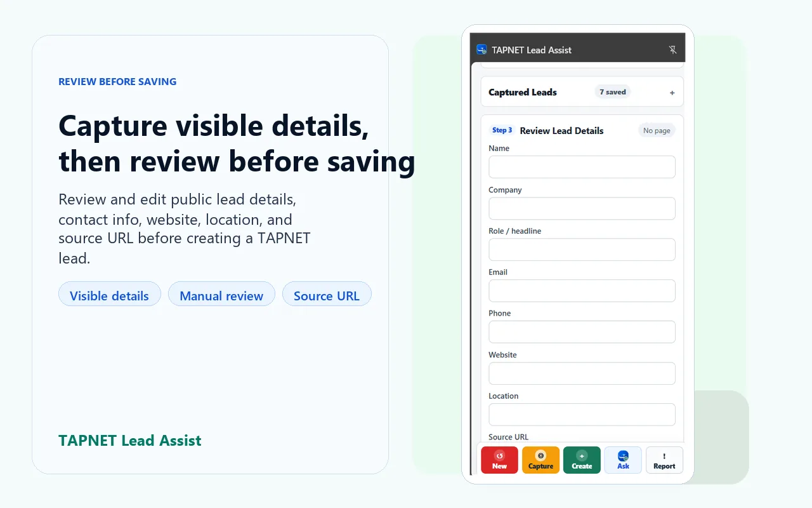Focus the Website input field
Viewport: 812px width, 508px height.
pos(582,373)
